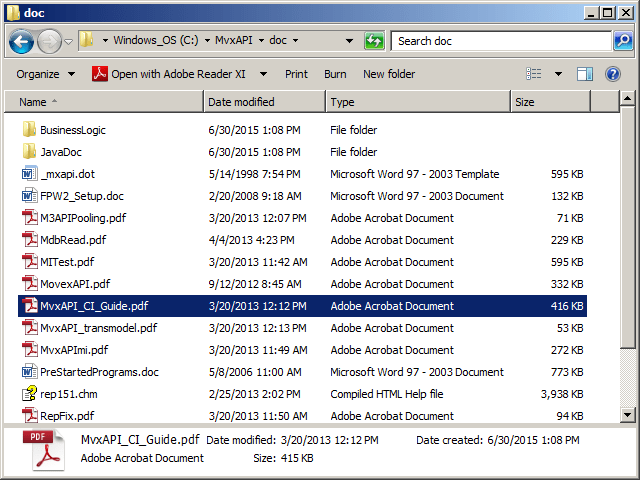640x480 pixels.
Task: Click the New folder button
Action: [389, 74]
